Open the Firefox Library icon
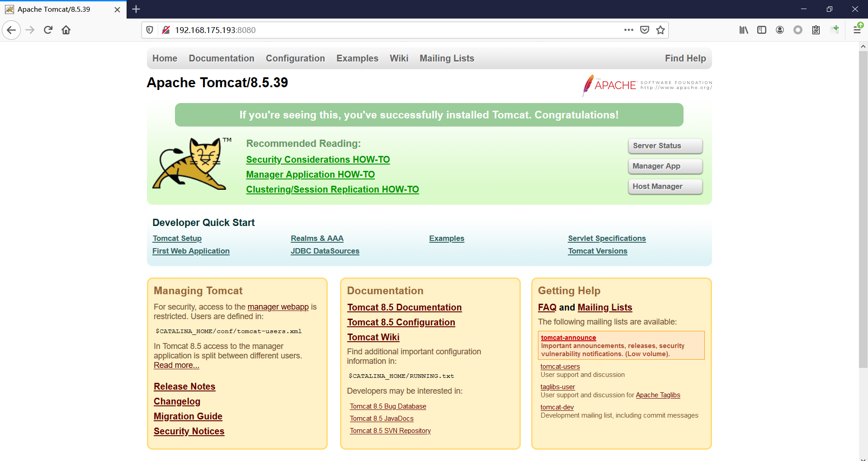Image resolution: width=868 pixels, height=461 pixels. point(743,30)
